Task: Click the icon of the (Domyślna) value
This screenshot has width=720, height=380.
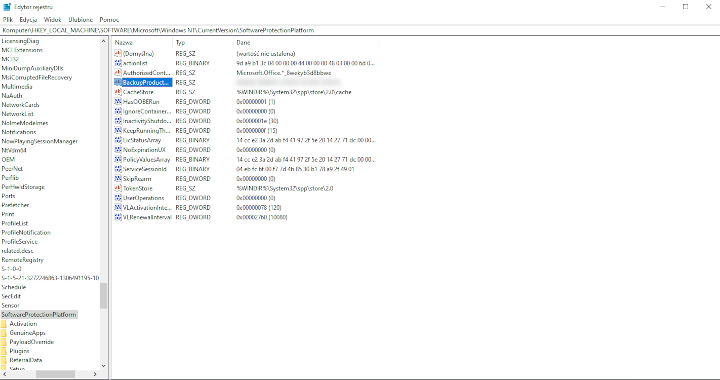Action: (118, 54)
